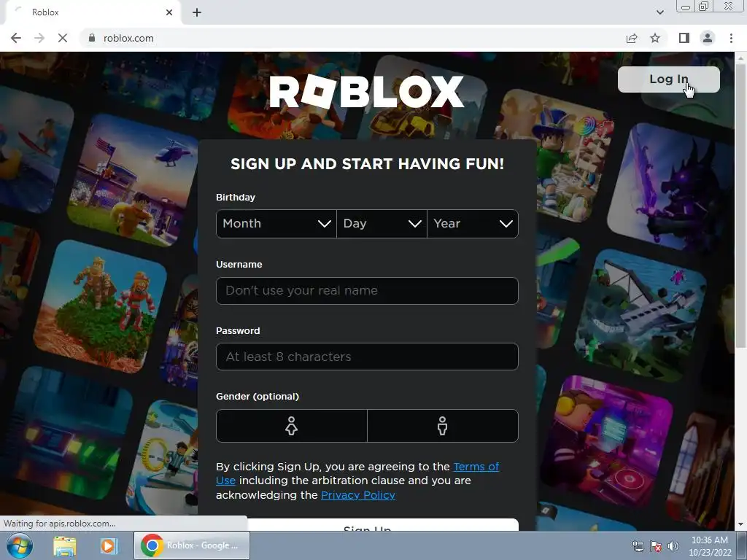The width and height of the screenshot is (747, 560).
Task: Open the Month birthday dropdown
Action: pyautogui.click(x=276, y=224)
